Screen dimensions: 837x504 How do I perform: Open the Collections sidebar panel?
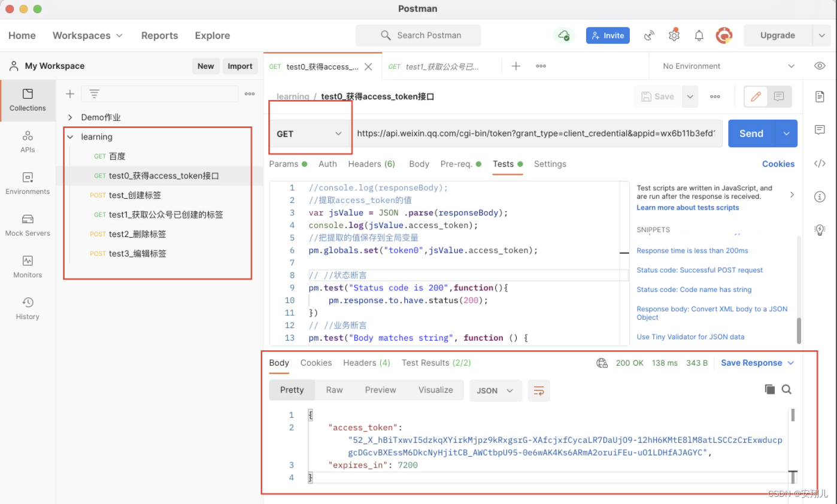[28, 100]
